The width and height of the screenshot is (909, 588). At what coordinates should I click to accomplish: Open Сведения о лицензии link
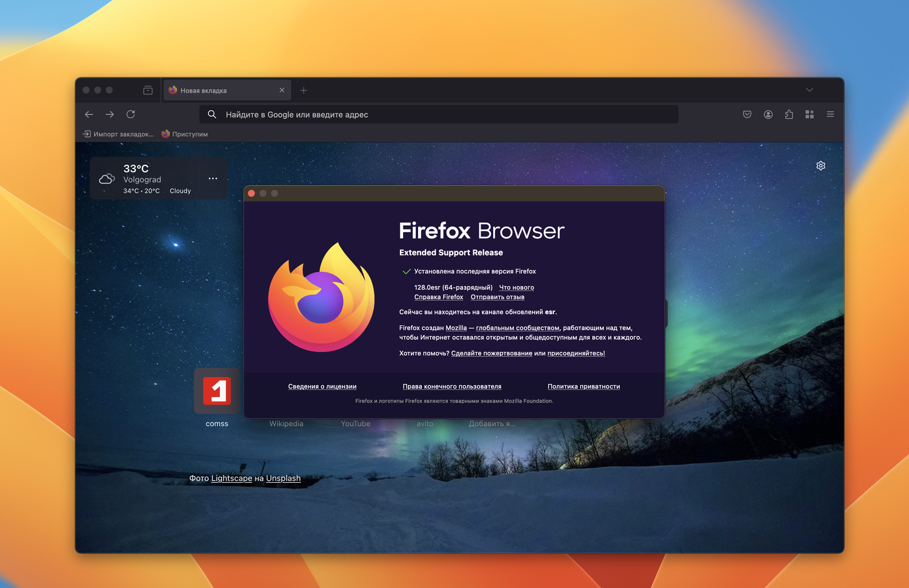tap(322, 386)
